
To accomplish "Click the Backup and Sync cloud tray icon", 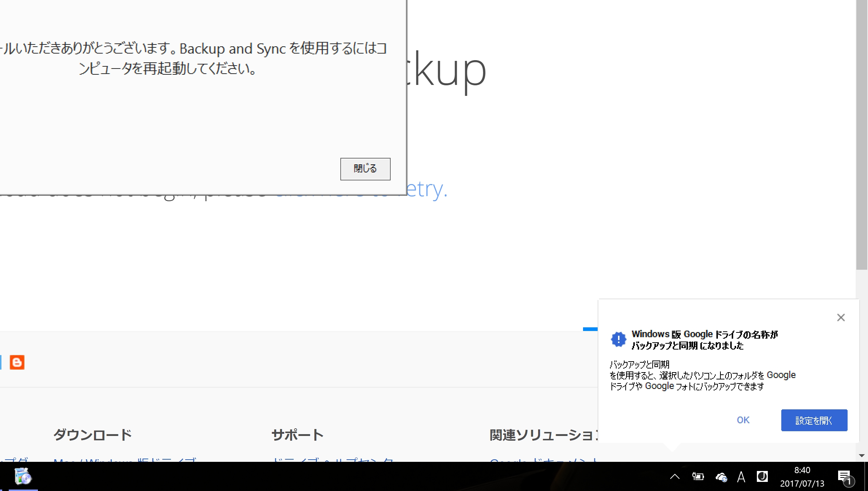I will click(x=721, y=477).
